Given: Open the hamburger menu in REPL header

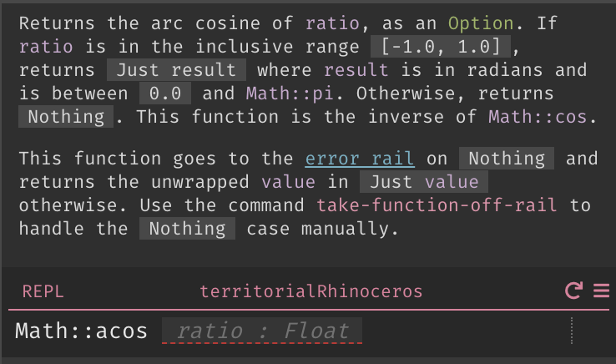Looking at the screenshot, I should (x=601, y=291).
